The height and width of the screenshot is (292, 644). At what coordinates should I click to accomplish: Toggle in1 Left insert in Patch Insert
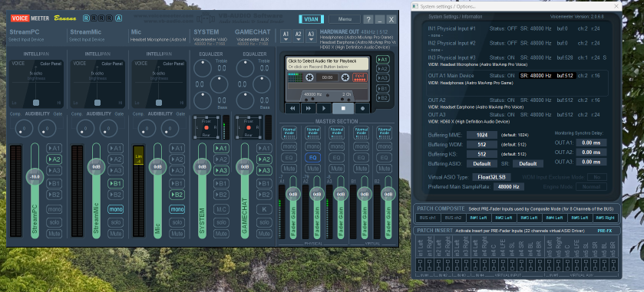pyautogui.click(x=420, y=264)
